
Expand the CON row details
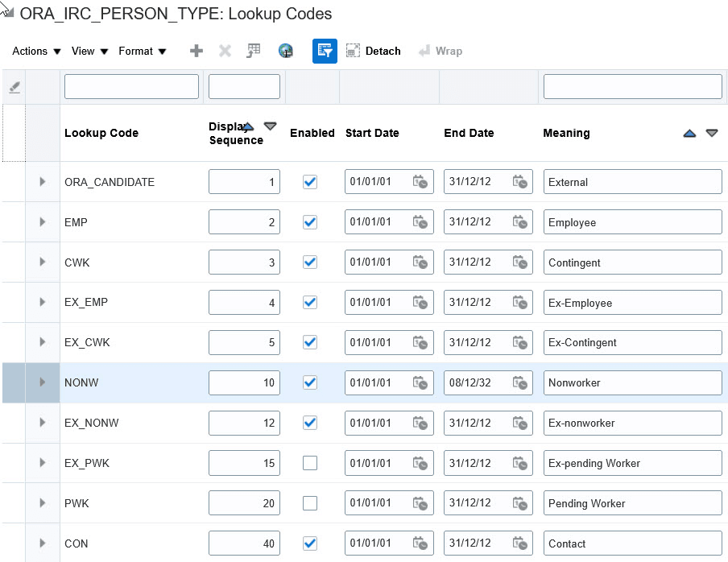click(42, 543)
